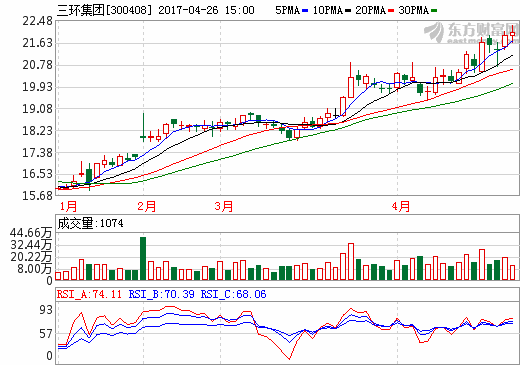Click the 20.22万 volume axis label

(x=31, y=257)
